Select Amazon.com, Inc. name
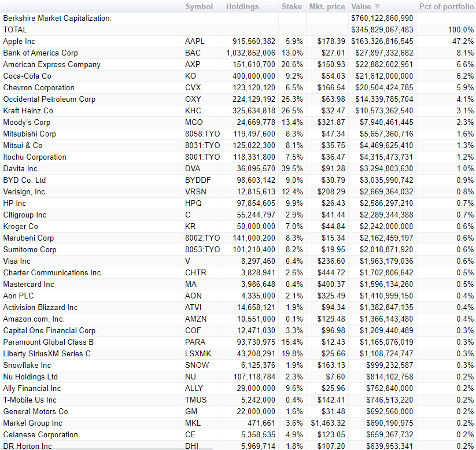Image resolution: width=476 pixels, height=450 pixels. tap(34, 319)
